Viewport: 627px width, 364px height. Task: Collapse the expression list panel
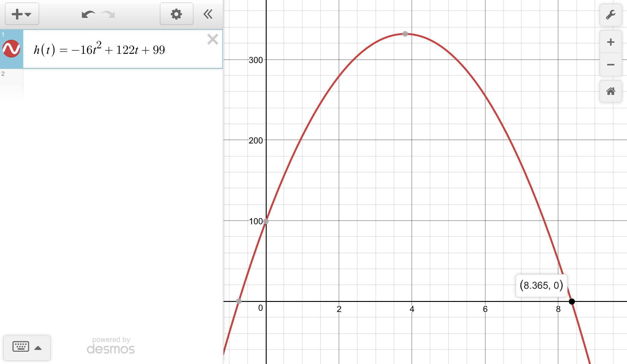[208, 14]
